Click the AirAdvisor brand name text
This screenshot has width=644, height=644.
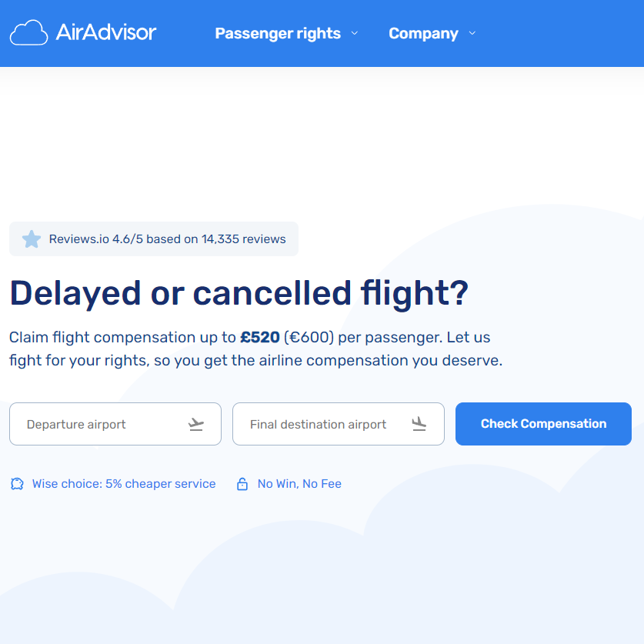coord(106,32)
